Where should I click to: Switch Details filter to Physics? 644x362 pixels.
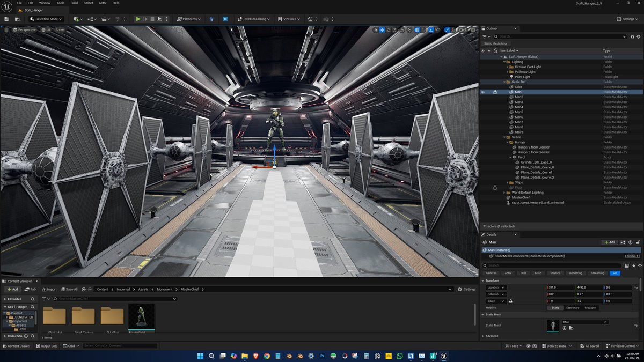555,273
